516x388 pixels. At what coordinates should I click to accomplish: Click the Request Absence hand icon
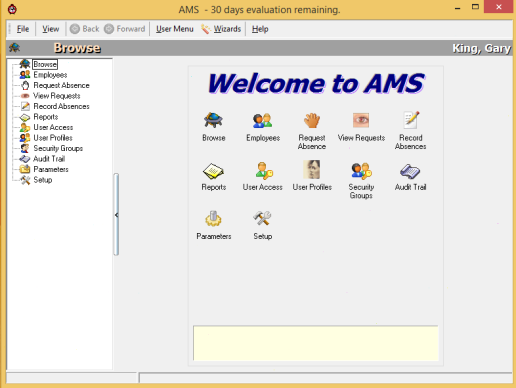tap(312, 120)
